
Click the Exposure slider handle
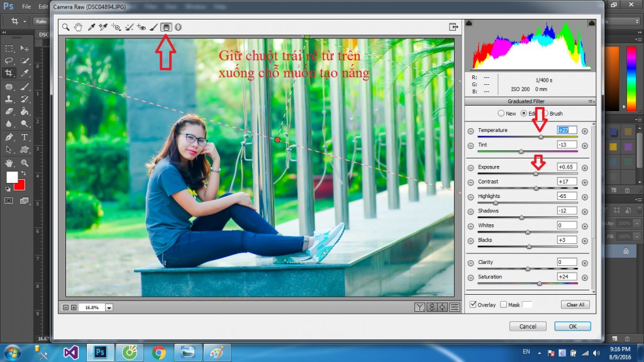(536, 173)
